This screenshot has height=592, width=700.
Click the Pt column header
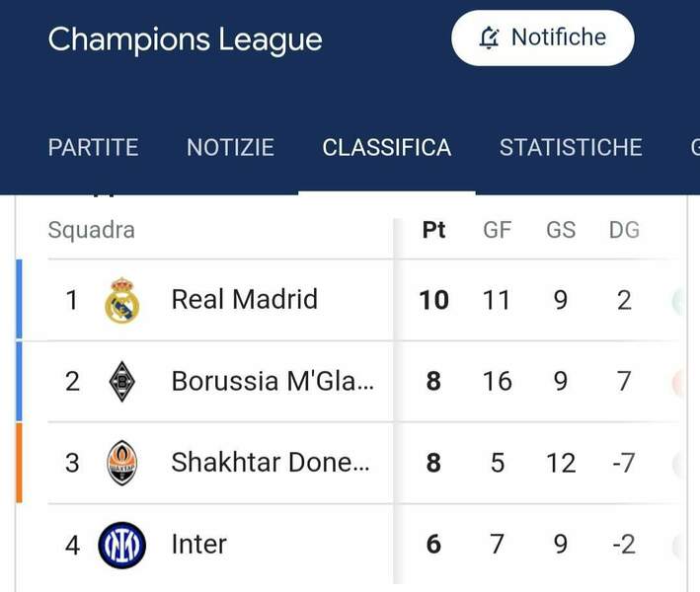(x=433, y=230)
